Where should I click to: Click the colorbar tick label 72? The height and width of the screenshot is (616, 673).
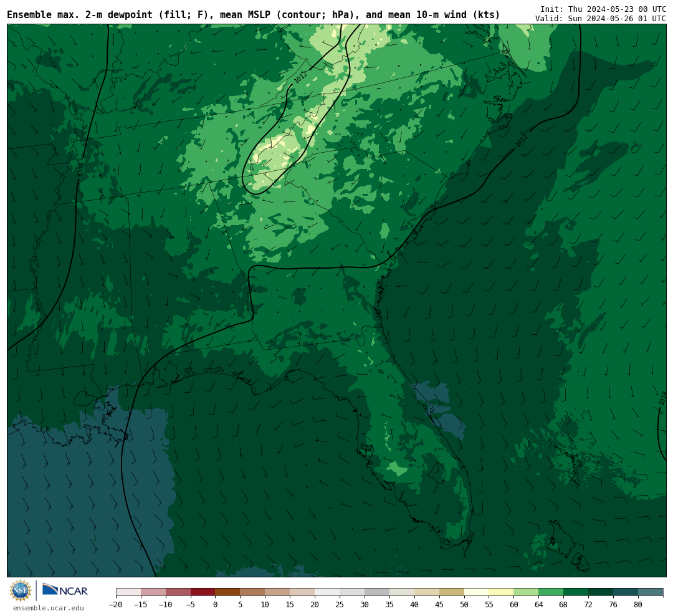point(589,605)
